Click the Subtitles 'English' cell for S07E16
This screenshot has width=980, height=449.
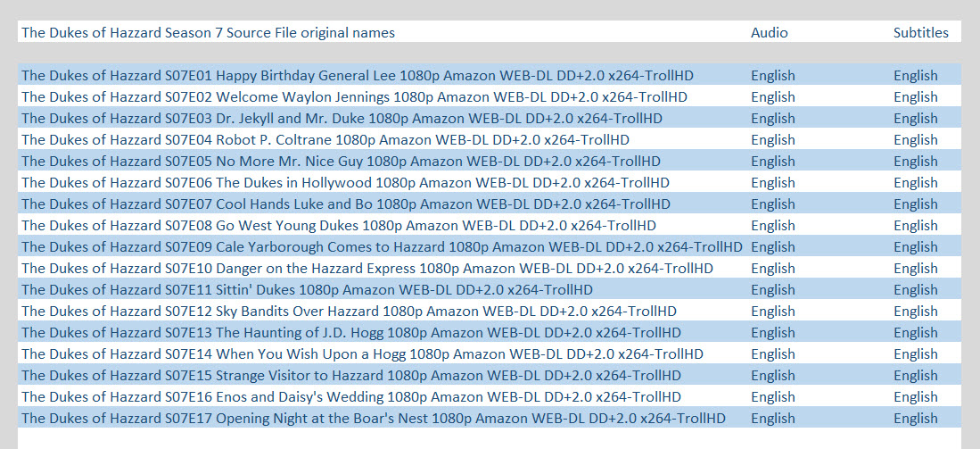click(916, 396)
